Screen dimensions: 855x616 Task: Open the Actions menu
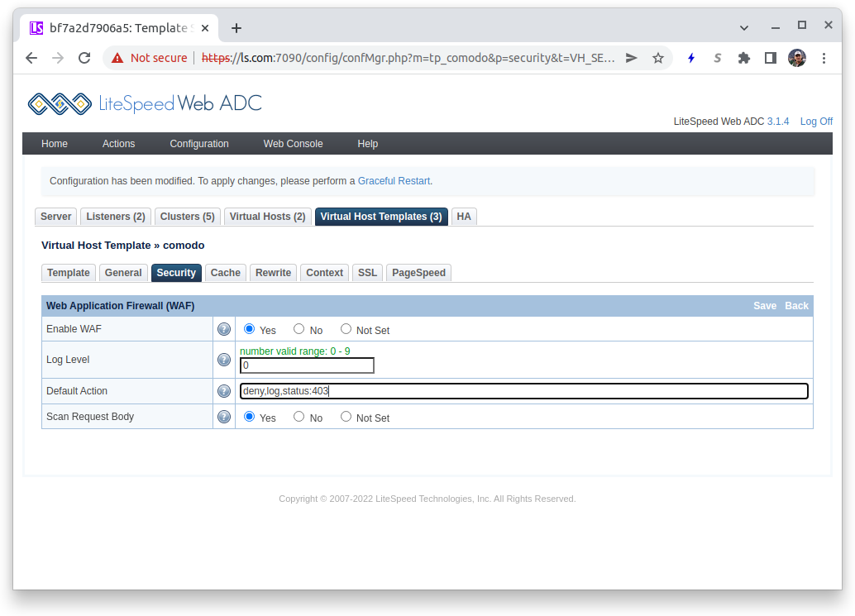pyautogui.click(x=118, y=144)
